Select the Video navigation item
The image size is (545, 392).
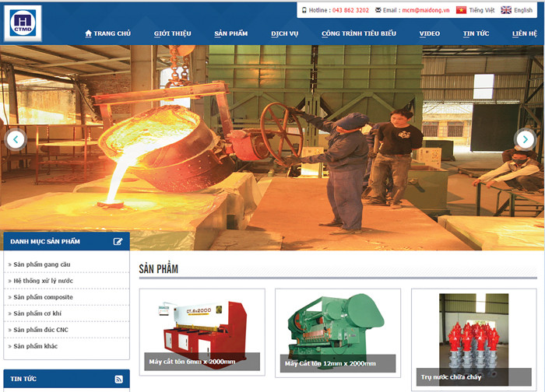tap(429, 34)
